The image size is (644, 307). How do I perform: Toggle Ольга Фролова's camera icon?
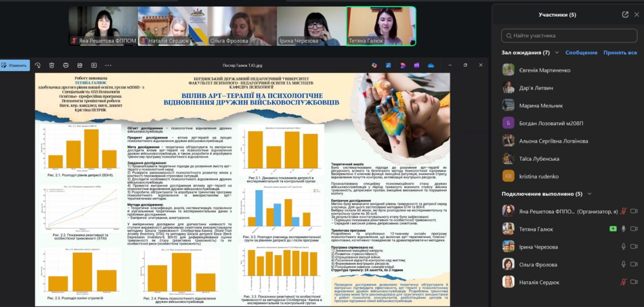pyautogui.click(x=634, y=264)
